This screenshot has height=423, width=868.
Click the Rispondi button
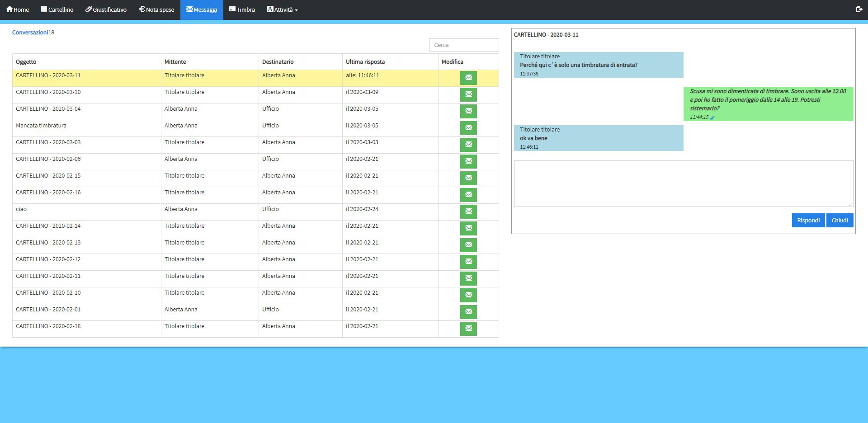coord(808,220)
